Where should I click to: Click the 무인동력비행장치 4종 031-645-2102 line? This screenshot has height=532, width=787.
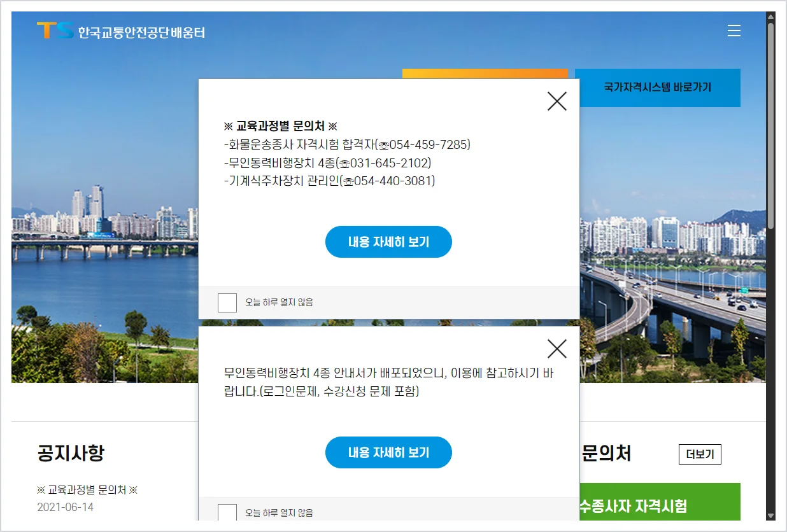pos(328,163)
